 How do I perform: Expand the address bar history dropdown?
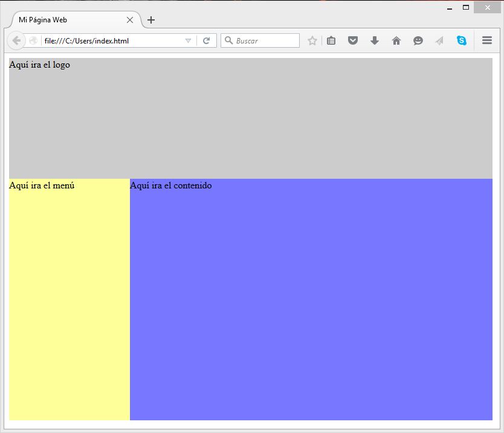tap(188, 40)
